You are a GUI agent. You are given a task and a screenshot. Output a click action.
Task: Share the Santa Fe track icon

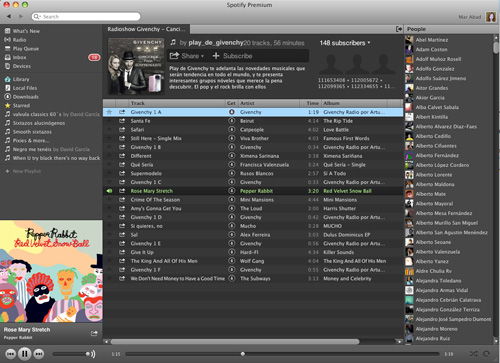[122, 121]
